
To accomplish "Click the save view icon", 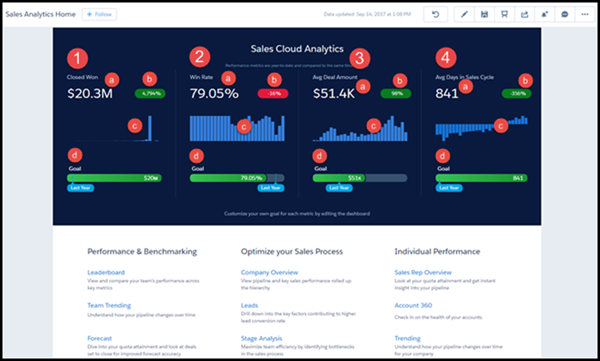I will coord(484,15).
